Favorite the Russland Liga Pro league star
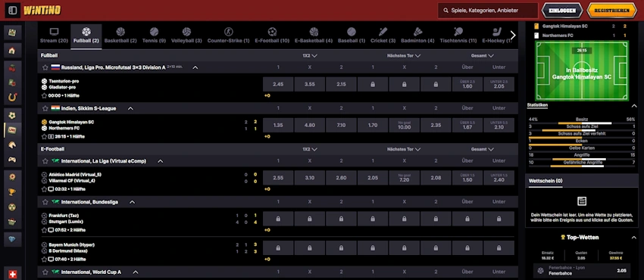644x280 pixels. point(45,67)
